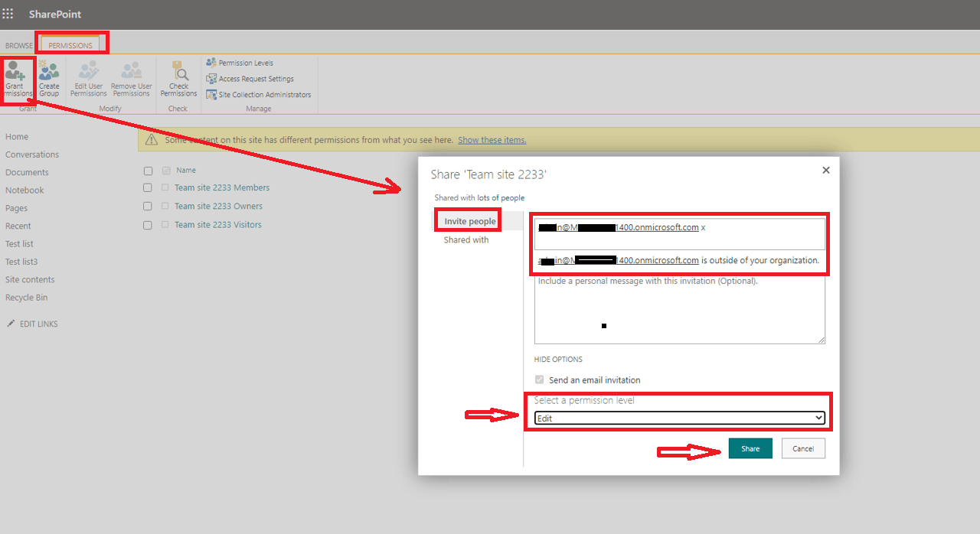
Task: Click the personal message text area
Action: pos(679,310)
